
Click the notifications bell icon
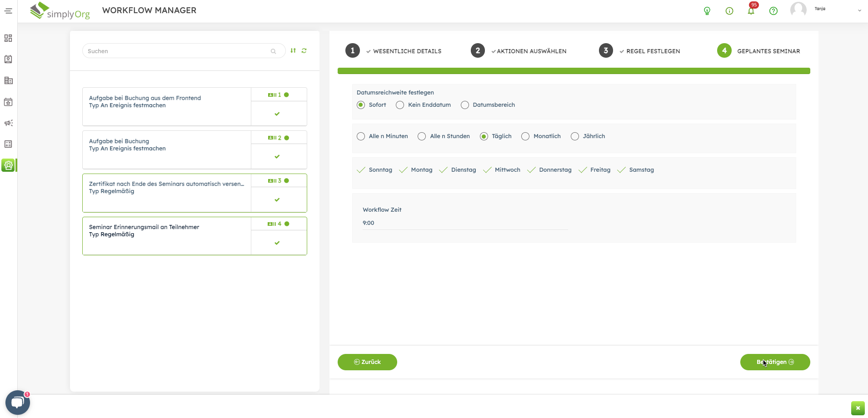(751, 11)
